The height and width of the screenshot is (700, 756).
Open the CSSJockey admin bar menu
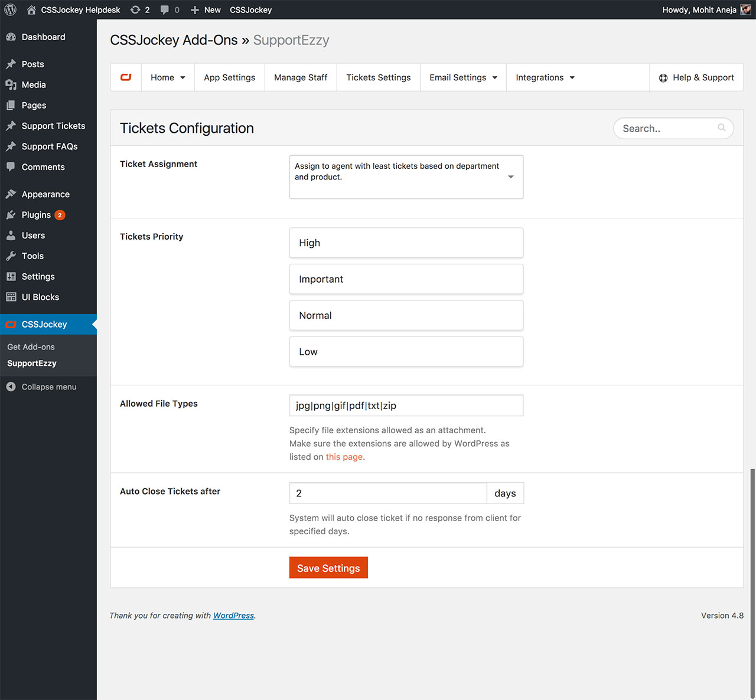coord(251,10)
